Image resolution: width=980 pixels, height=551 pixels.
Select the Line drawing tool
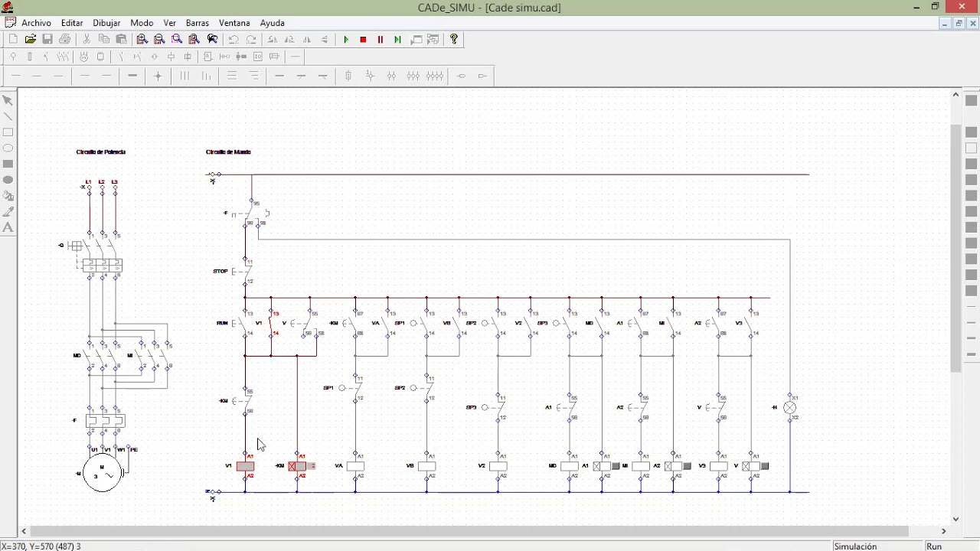[x=8, y=116]
